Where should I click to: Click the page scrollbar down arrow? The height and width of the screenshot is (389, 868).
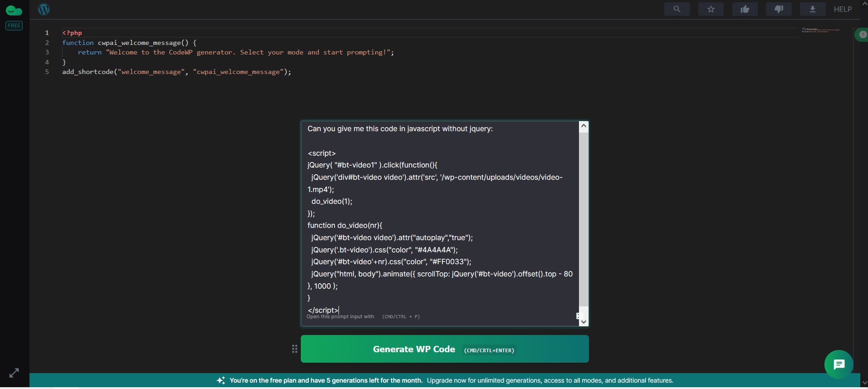click(x=864, y=383)
